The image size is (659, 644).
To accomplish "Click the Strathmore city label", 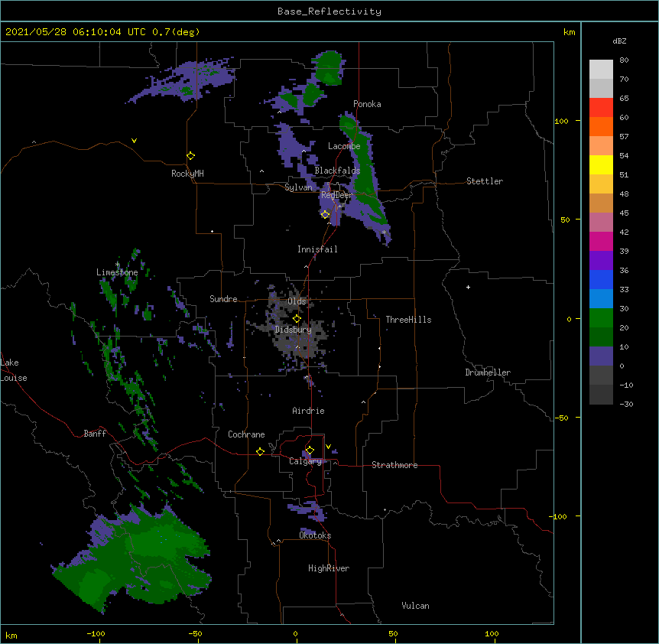I will [x=394, y=465].
